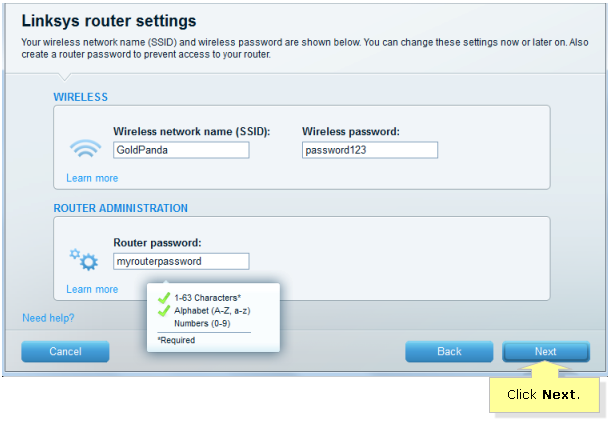Open Learn more link under Router Administration
Image resolution: width=611 pixels, height=422 pixels.
click(x=92, y=289)
